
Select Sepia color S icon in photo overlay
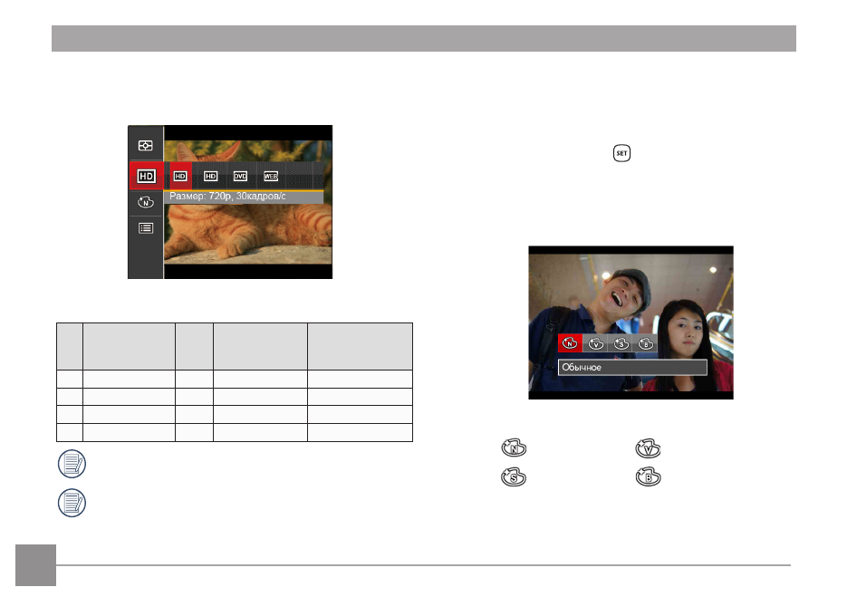[x=621, y=343]
